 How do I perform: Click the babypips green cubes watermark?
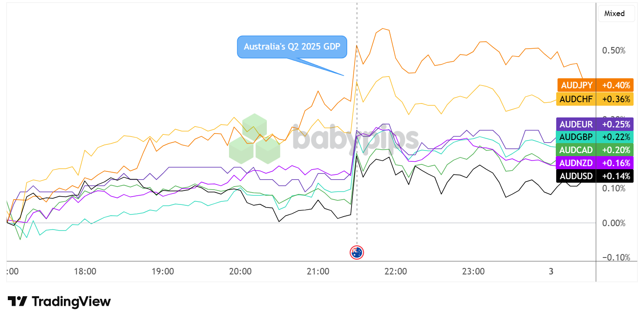[254, 138]
